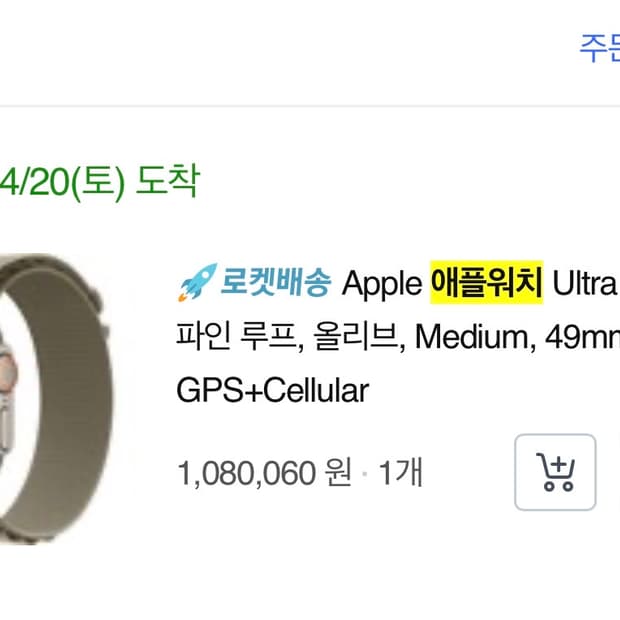Click the 원 currency symbol

pyautogui.click(x=338, y=472)
